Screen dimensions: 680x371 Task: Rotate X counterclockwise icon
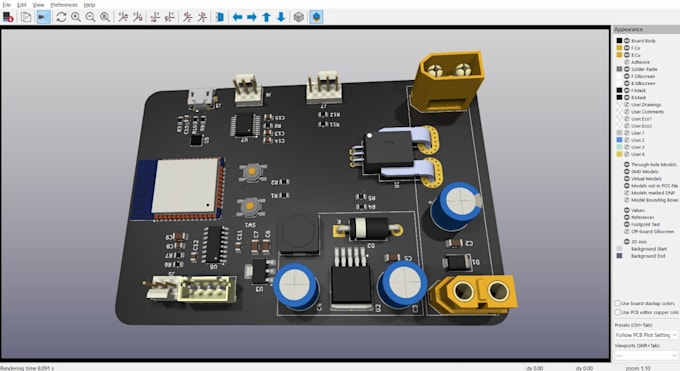pos(138,17)
